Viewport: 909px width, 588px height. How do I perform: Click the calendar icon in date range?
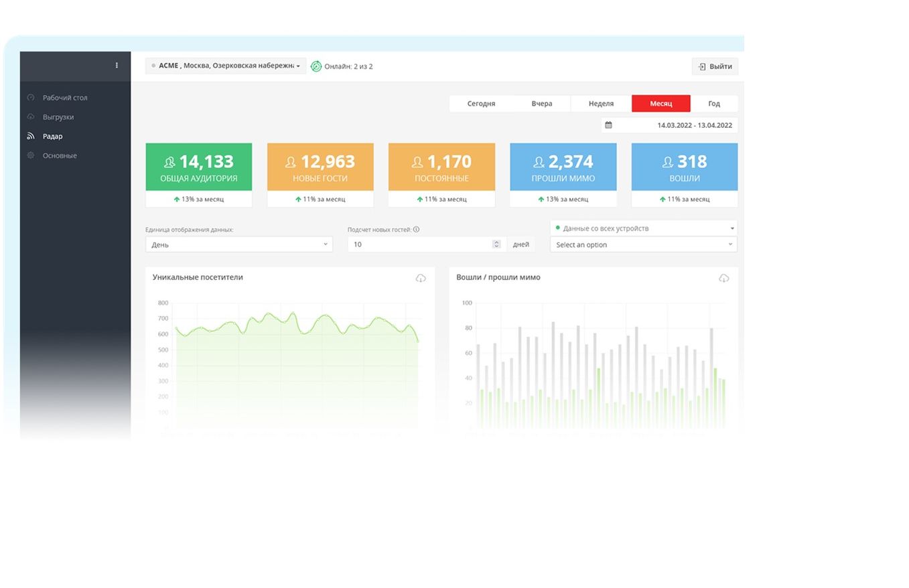(608, 125)
